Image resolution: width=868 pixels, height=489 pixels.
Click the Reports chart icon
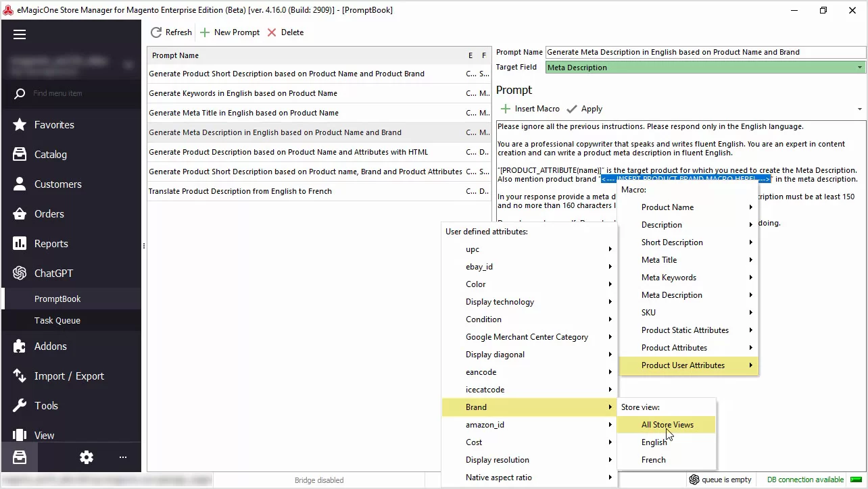coord(20,244)
